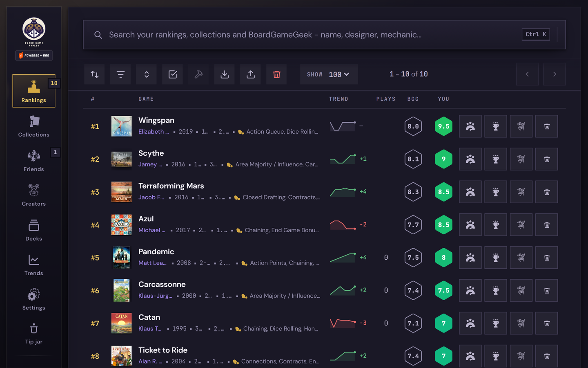Open the Show 100 per-page dropdown
This screenshot has height=368, width=588.
tap(329, 74)
